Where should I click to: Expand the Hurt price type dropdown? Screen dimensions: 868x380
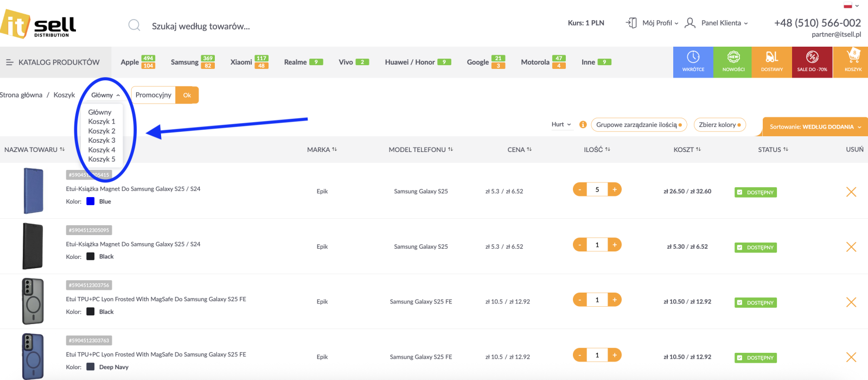[x=561, y=124]
